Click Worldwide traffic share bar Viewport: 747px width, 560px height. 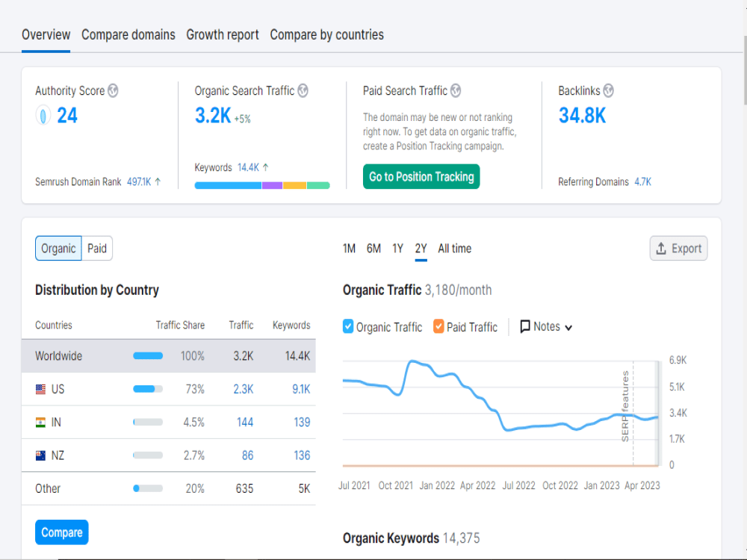tap(148, 355)
